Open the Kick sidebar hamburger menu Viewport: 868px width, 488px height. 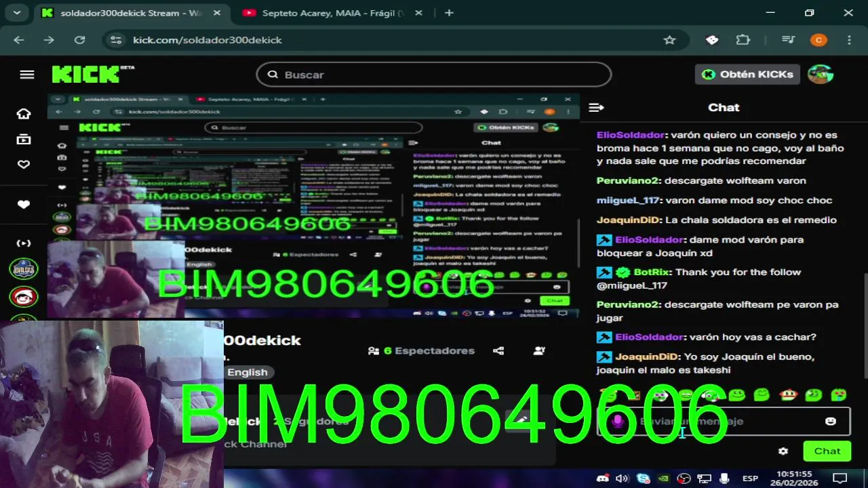pos(27,75)
